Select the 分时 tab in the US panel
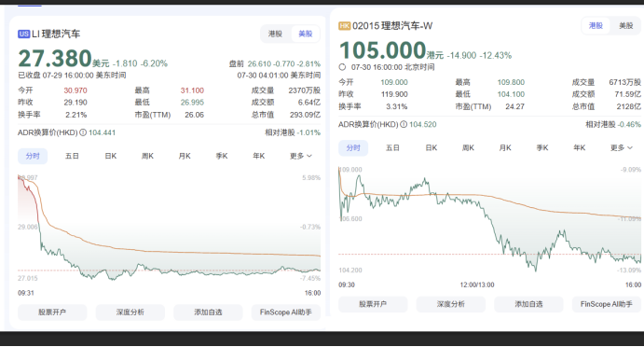 (33, 156)
